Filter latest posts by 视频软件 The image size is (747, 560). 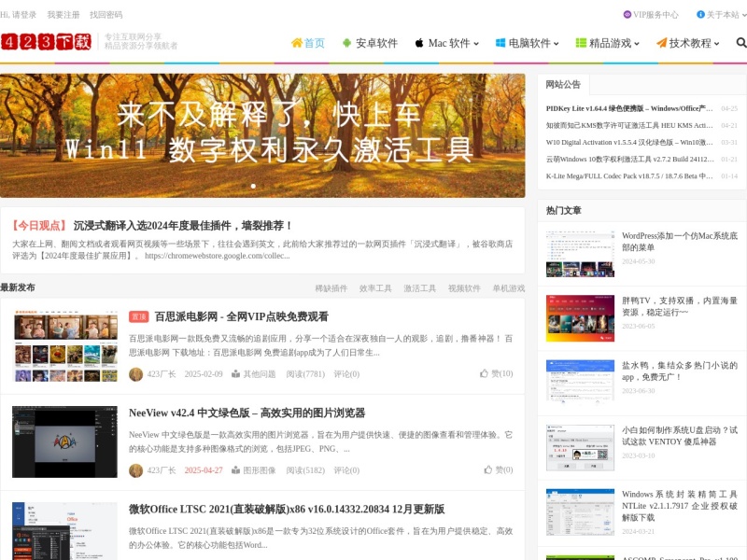point(464,288)
